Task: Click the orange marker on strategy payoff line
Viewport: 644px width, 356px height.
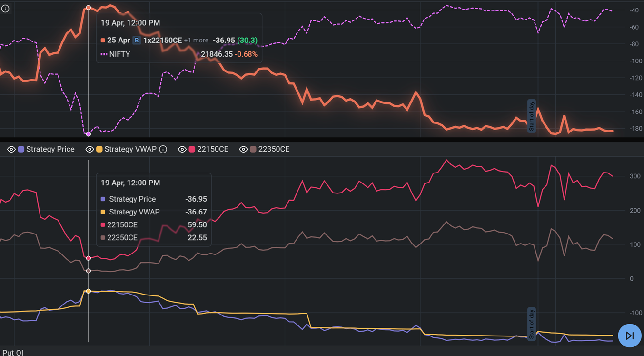Action: [89, 8]
